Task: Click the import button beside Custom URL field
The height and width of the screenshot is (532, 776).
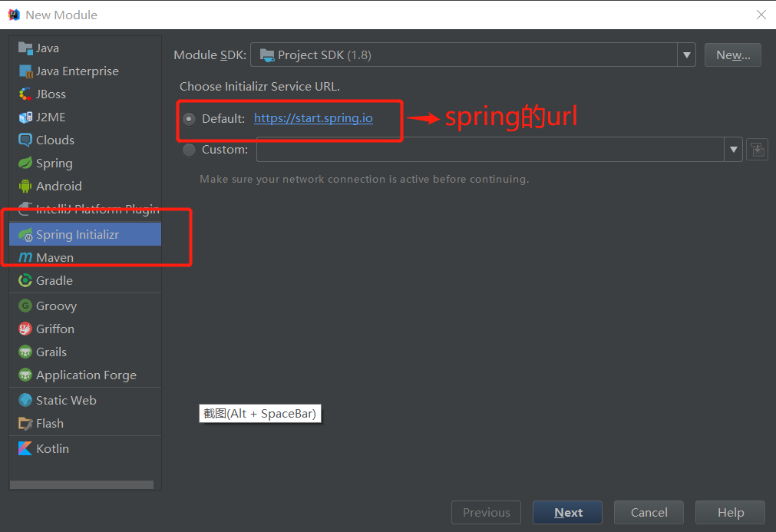Action: click(x=757, y=150)
